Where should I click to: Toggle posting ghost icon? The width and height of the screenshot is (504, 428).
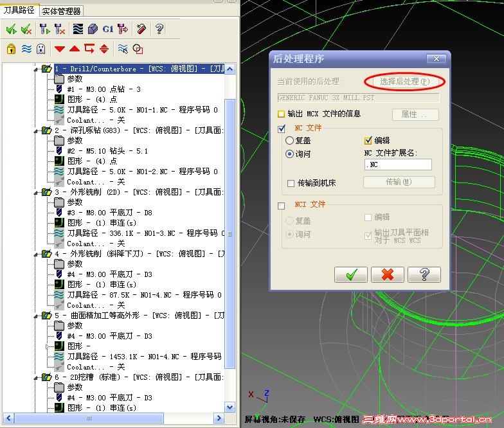tap(41, 49)
